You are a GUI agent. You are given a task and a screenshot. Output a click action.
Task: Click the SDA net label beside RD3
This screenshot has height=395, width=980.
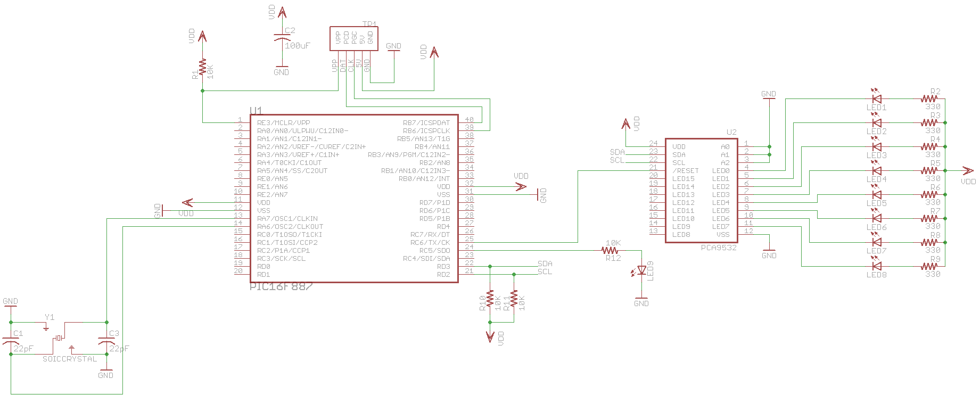point(545,264)
